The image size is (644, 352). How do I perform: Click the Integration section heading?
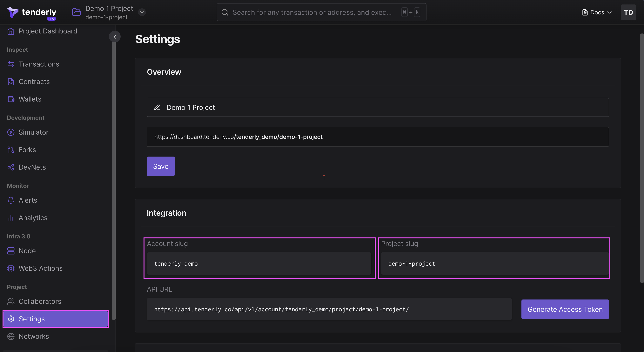coord(166,213)
